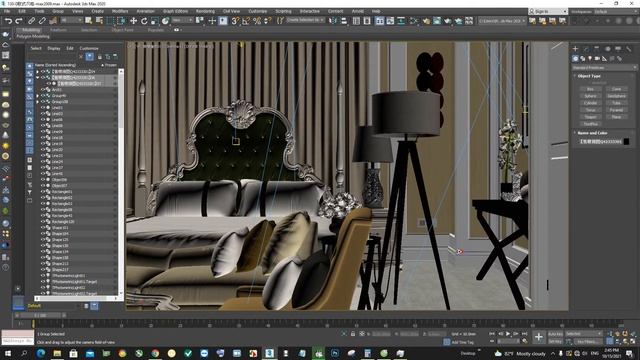
Task: Click the object color swatch
Action: [627, 142]
